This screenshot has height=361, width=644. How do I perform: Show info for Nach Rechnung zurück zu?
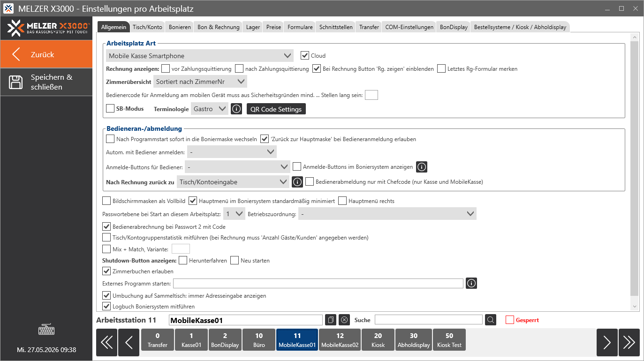click(297, 182)
